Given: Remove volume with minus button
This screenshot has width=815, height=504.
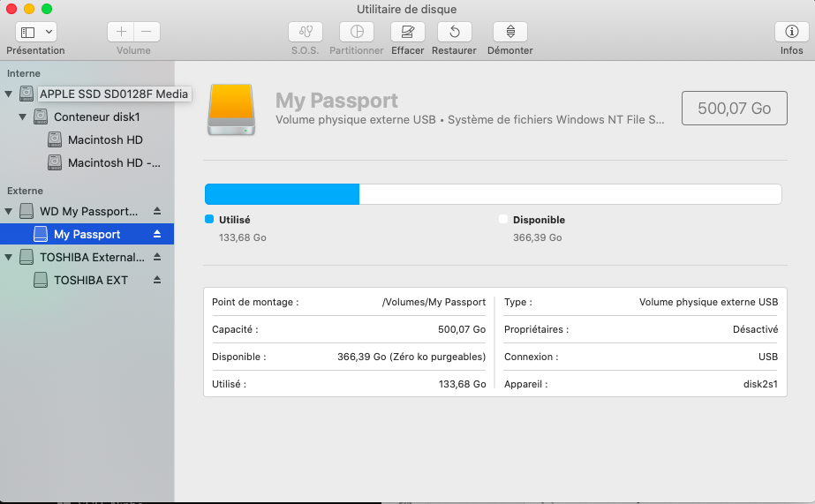Looking at the screenshot, I should 146,32.
